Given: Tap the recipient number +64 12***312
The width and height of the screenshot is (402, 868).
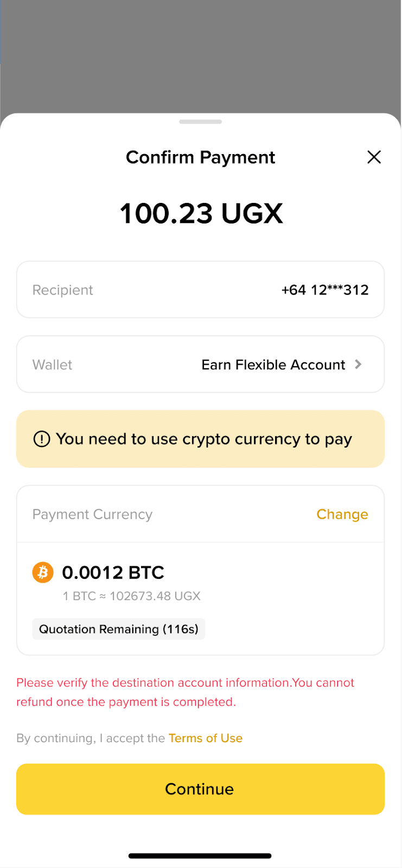Looking at the screenshot, I should 325,290.
